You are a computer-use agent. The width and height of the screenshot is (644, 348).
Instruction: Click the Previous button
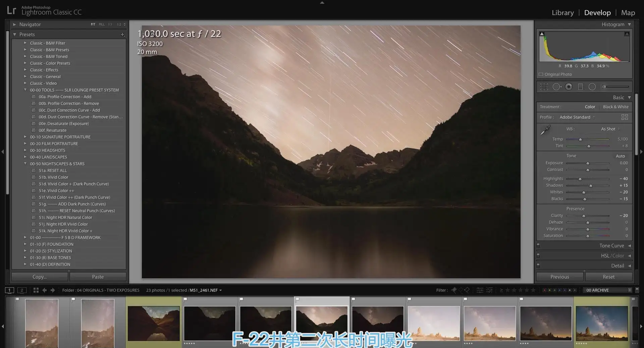(x=559, y=277)
